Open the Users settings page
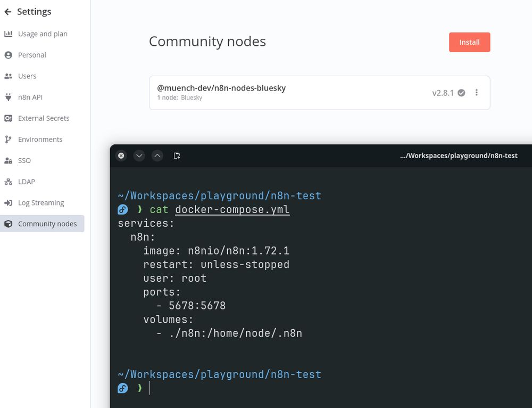 (42, 76)
